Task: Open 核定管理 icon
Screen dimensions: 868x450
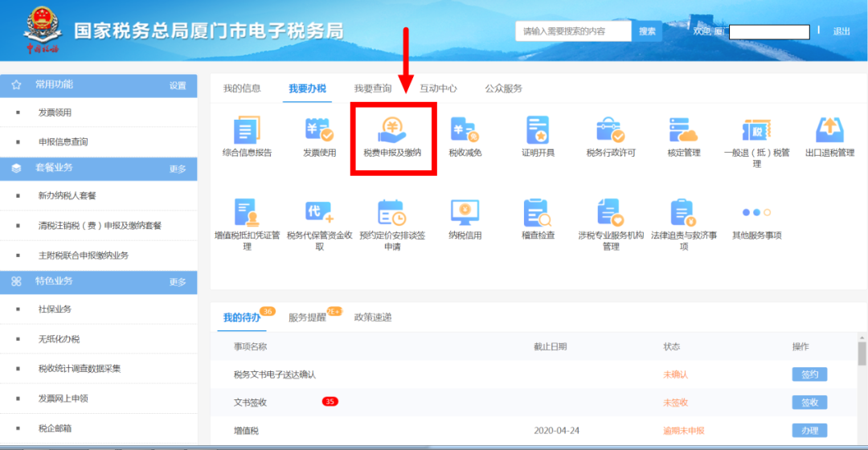Action: pos(684,130)
